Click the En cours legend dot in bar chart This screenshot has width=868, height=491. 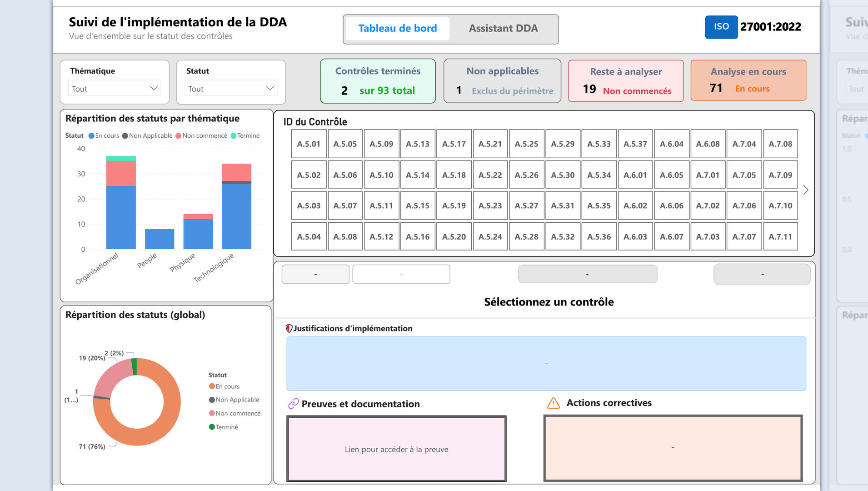pyautogui.click(x=91, y=135)
